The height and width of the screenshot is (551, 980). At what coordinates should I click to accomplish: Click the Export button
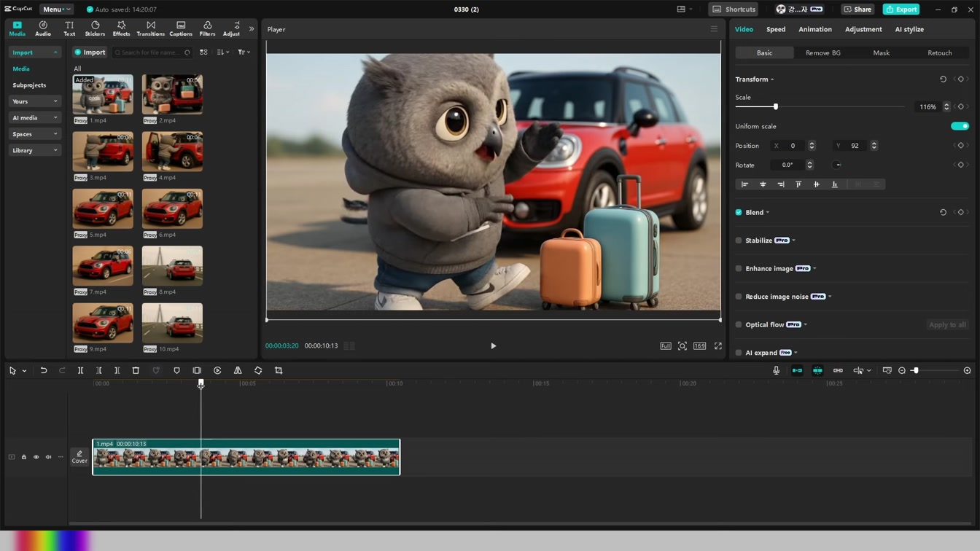point(901,9)
